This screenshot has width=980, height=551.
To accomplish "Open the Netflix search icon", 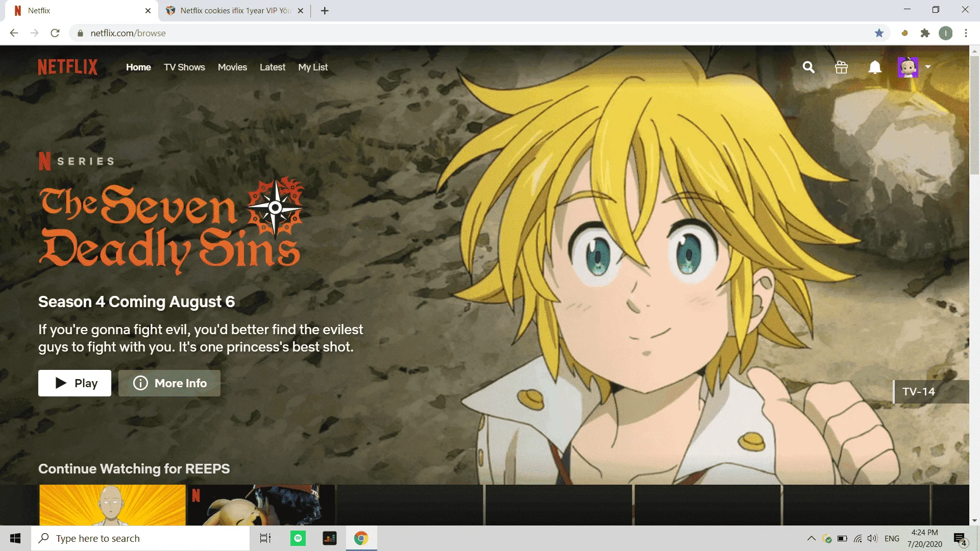I will [x=808, y=67].
